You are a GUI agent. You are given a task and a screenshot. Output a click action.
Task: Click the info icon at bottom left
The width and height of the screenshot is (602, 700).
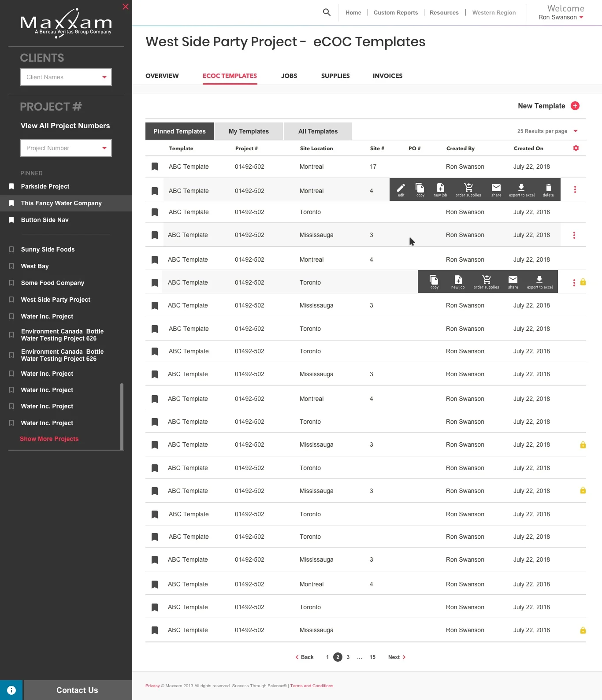click(x=11, y=690)
